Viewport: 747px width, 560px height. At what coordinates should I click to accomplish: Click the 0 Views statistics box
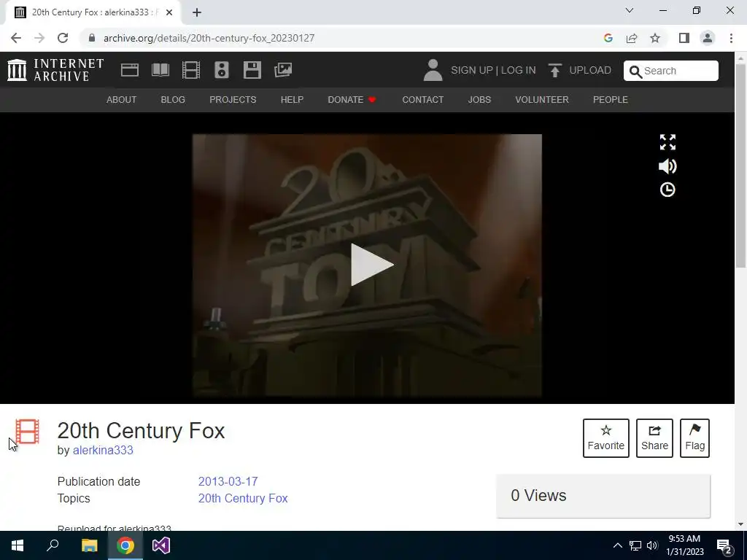point(603,496)
